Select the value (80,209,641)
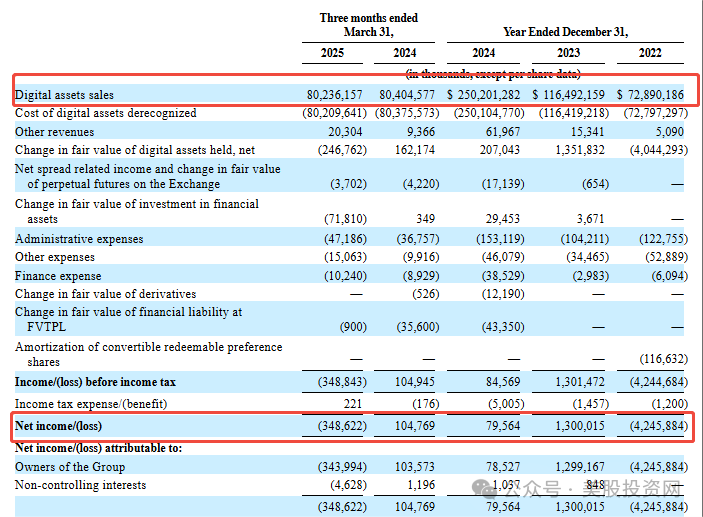Screen dimensions: 703x517 coord(334,113)
